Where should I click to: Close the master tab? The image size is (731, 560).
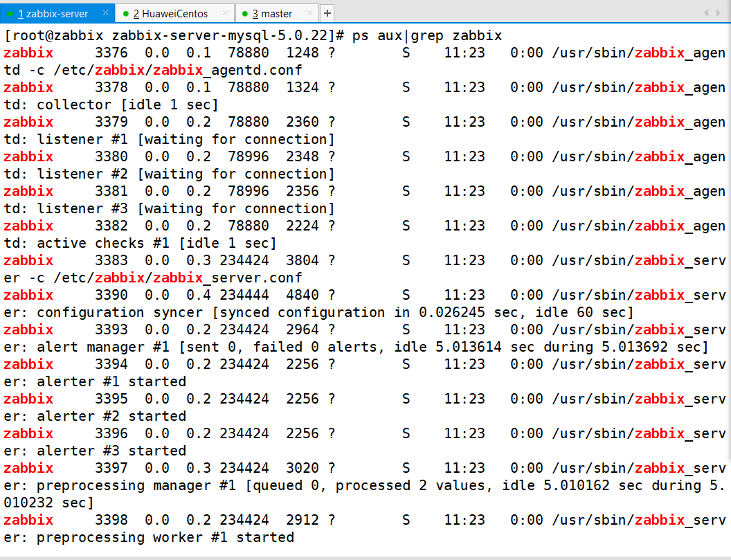click(309, 13)
